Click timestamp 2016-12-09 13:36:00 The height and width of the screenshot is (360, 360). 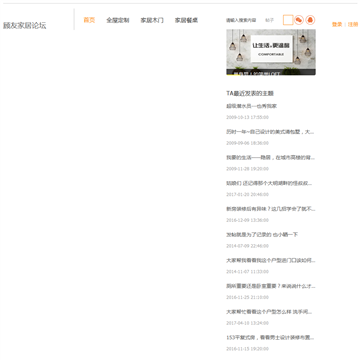click(x=247, y=220)
